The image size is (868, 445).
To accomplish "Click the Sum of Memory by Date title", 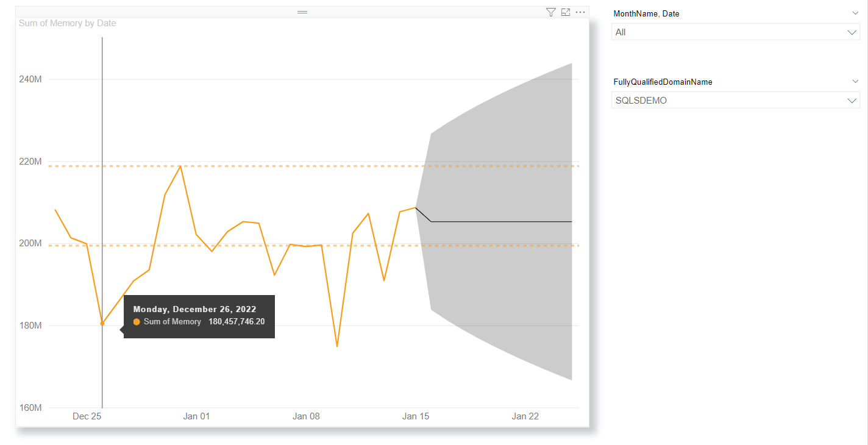I will point(67,23).
